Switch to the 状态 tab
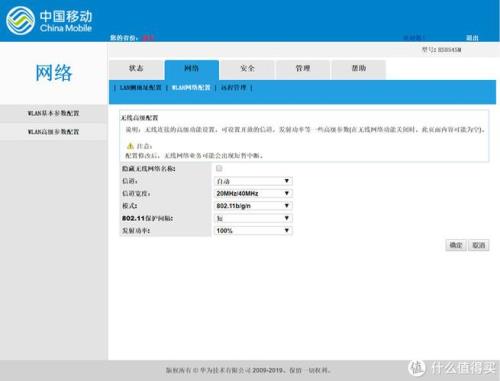 pyautogui.click(x=136, y=69)
